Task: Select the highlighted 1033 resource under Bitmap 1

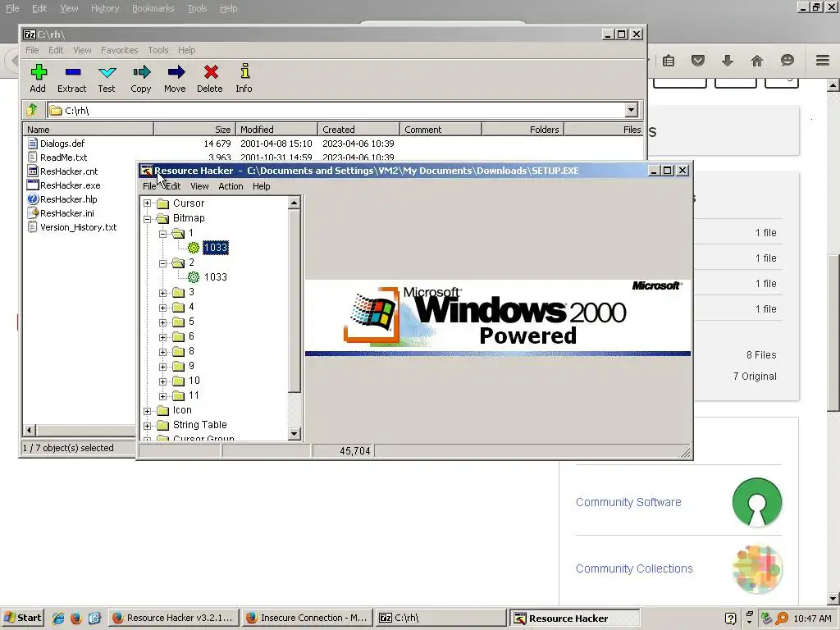Action: [x=216, y=248]
